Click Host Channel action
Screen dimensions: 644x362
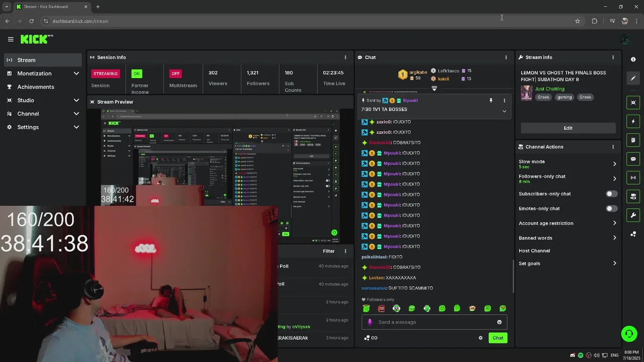pos(534,251)
